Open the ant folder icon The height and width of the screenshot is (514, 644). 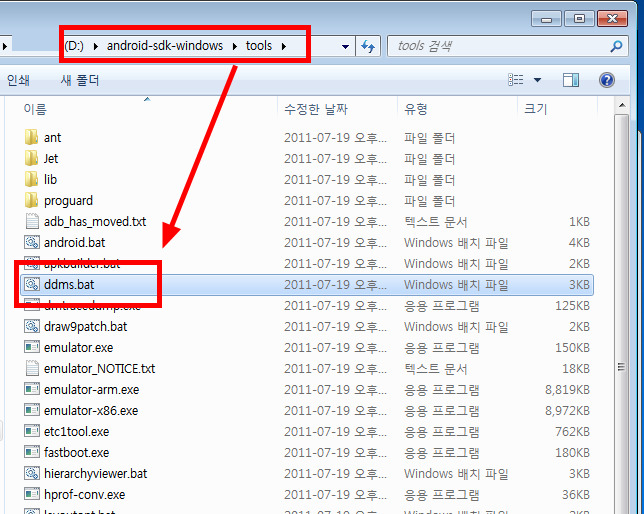click(32, 137)
